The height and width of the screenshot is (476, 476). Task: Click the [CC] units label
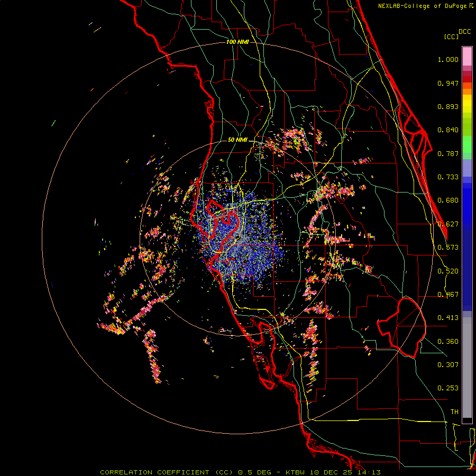point(451,36)
